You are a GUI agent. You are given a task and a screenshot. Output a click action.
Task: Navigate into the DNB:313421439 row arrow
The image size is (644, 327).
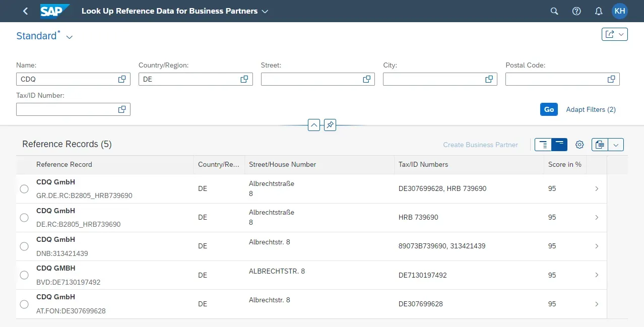597,246
